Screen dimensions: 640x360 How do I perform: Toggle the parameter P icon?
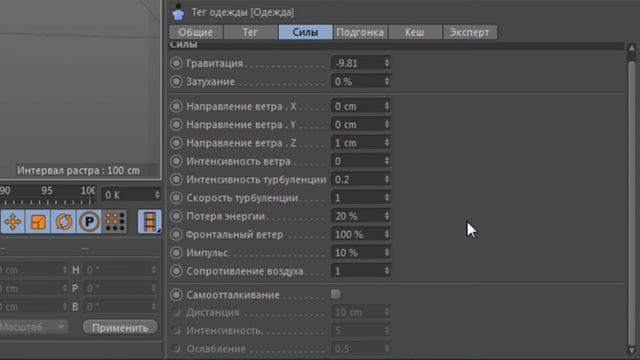coord(89,222)
